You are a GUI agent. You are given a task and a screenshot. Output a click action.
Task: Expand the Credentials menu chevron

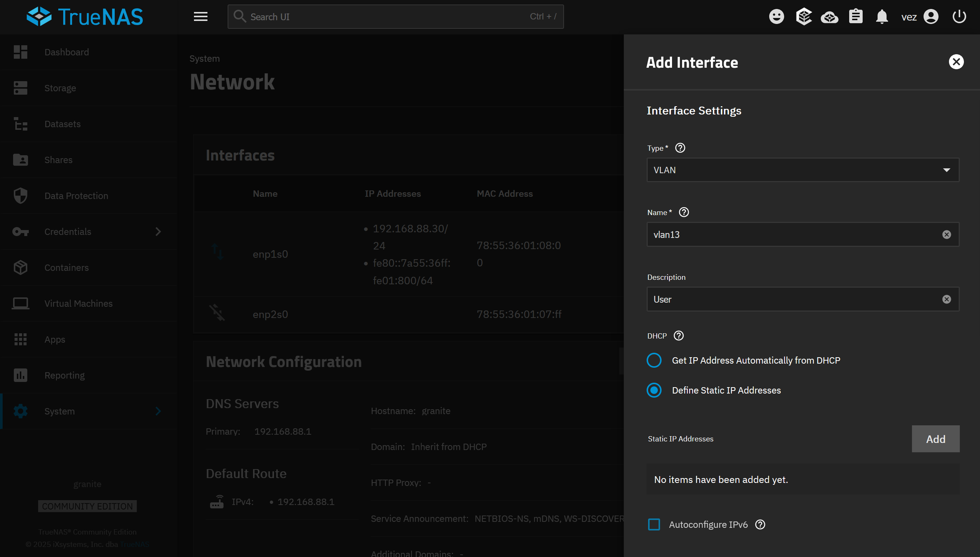click(158, 232)
